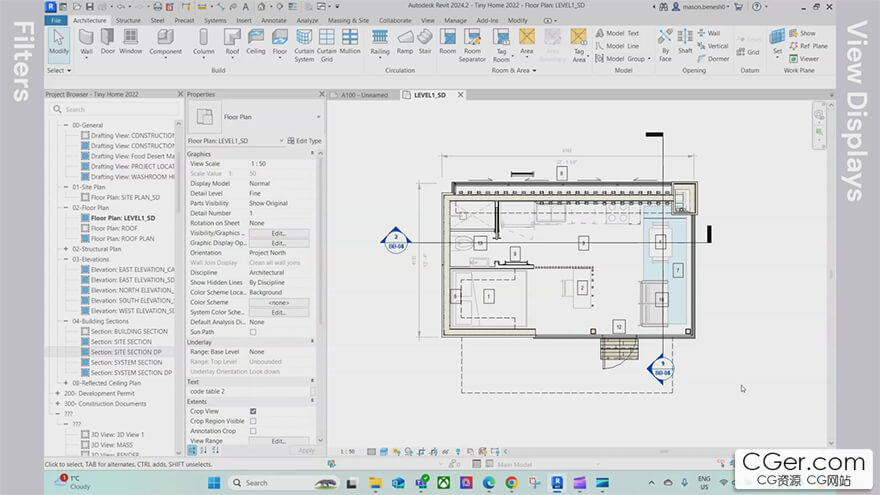Viewport: 880px width, 495px height.
Task: Choose the Curtain System tool
Action: click(x=304, y=45)
